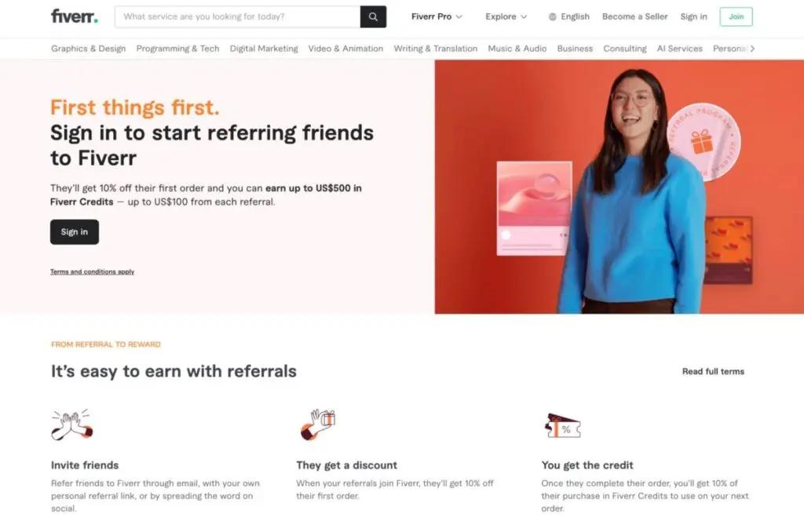Select the Programming & Tech category

pyautogui.click(x=177, y=49)
